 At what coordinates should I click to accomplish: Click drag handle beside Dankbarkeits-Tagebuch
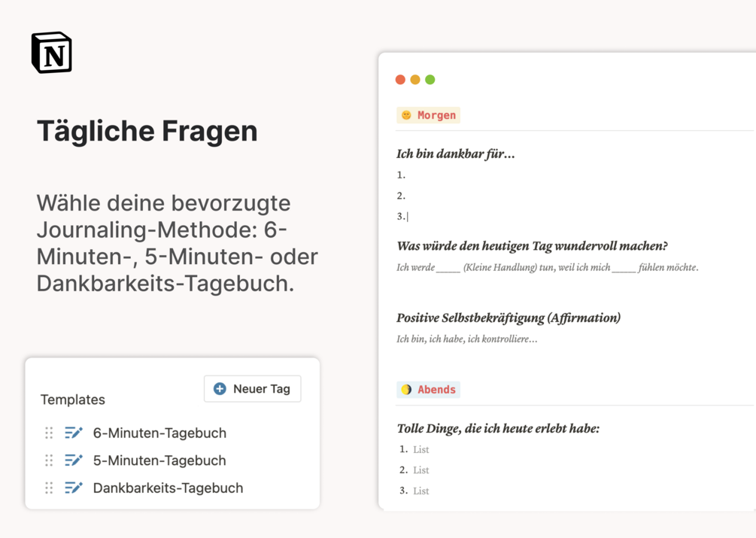(49, 488)
